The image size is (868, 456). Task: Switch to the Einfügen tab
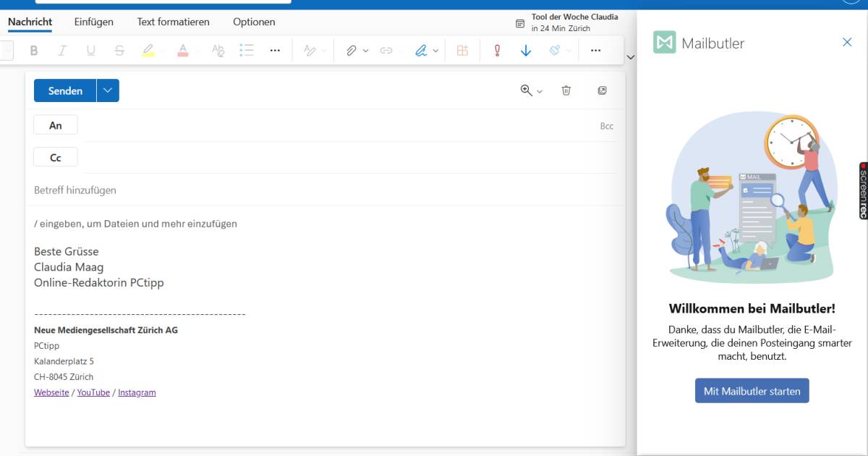click(x=93, y=22)
